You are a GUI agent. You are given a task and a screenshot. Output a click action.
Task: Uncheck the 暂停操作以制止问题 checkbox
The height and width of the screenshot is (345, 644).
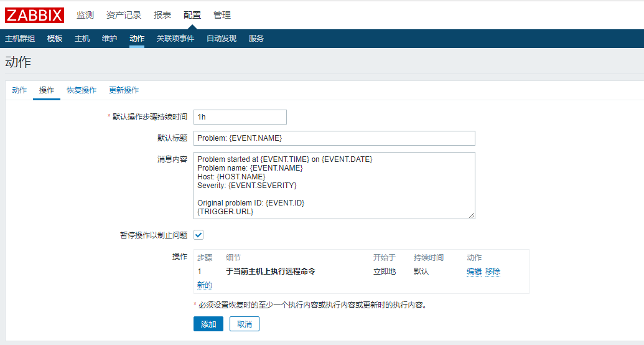point(198,235)
